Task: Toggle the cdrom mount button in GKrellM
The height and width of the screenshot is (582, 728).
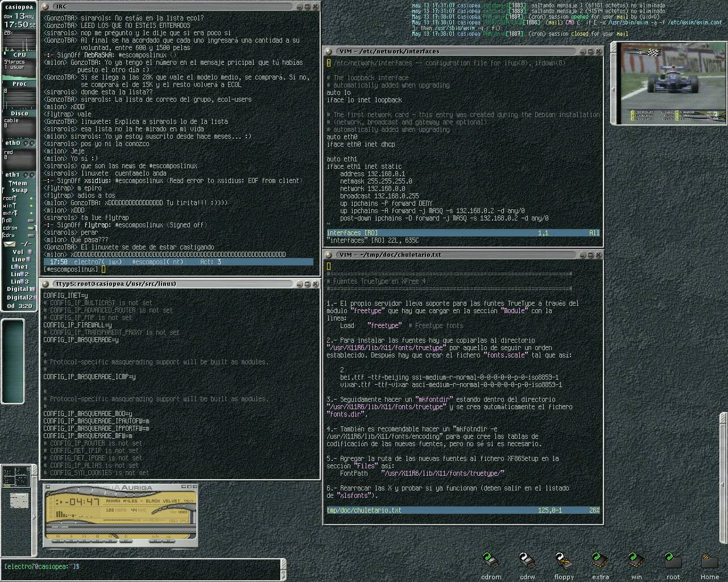Action: (31, 228)
